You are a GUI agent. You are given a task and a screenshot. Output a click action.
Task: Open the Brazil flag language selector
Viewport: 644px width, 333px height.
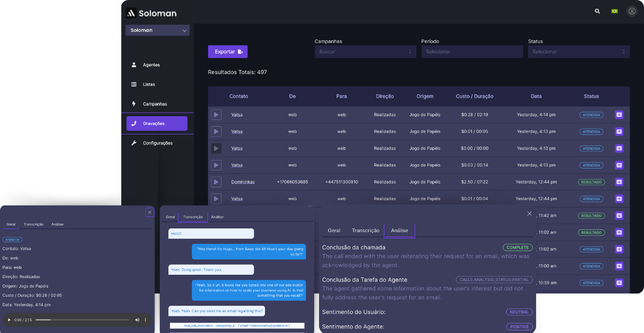(614, 11)
